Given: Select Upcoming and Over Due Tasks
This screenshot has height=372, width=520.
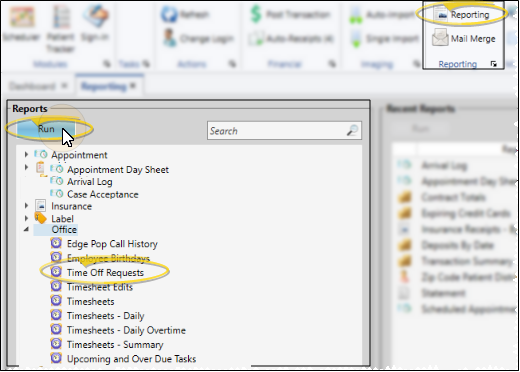Looking at the screenshot, I should 131,359.
